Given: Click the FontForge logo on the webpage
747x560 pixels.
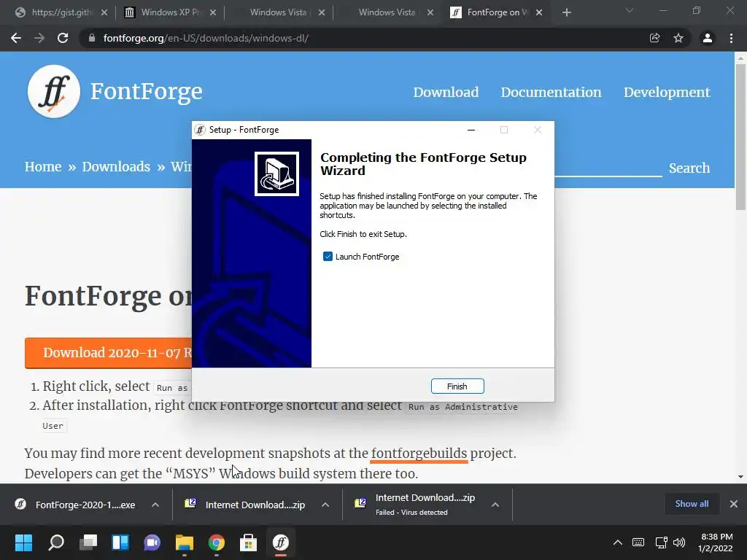Looking at the screenshot, I should click(x=54, y=91).
